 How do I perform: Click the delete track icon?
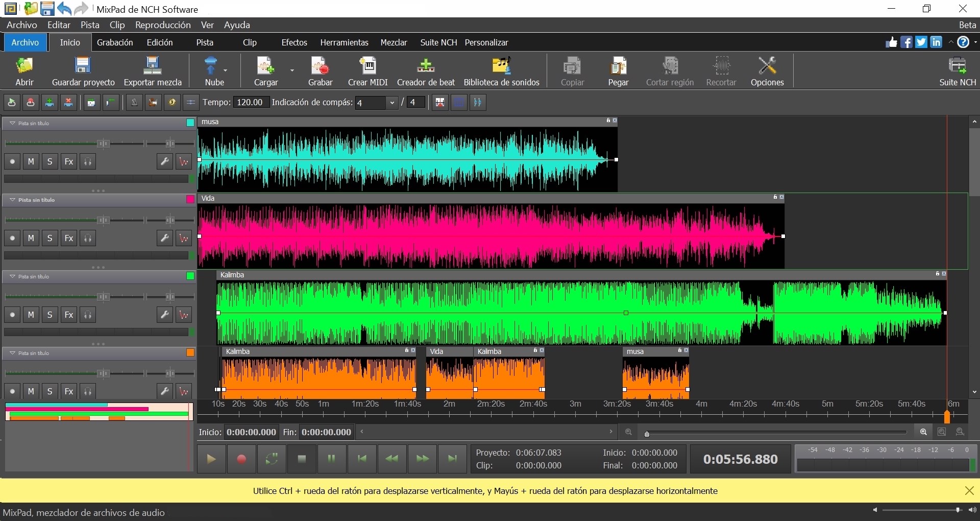pyautogui.click(x=68, y=102)
